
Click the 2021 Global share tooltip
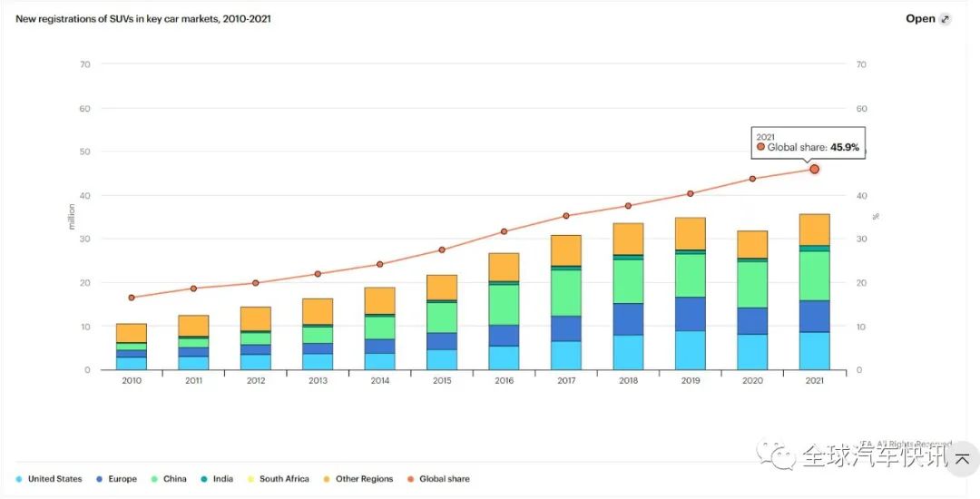point(808,142)
